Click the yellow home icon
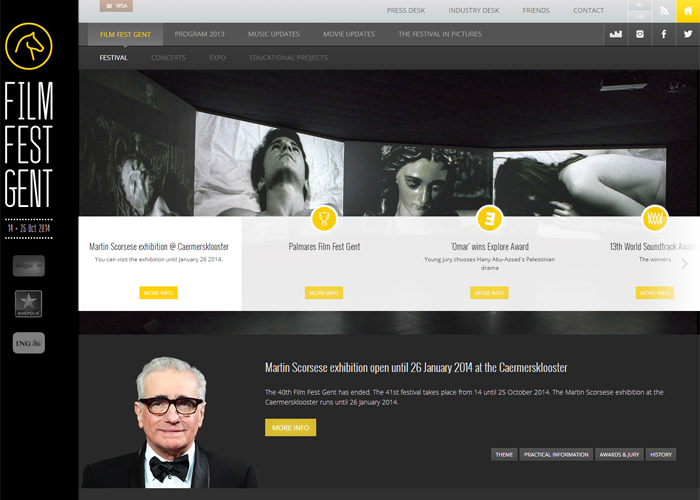Image resolution: width=700 pixels, height=500 pixels. [688, 11]
